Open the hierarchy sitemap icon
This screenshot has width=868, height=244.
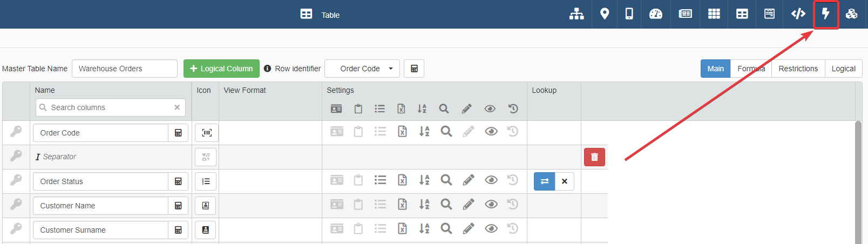click(577, 14)
